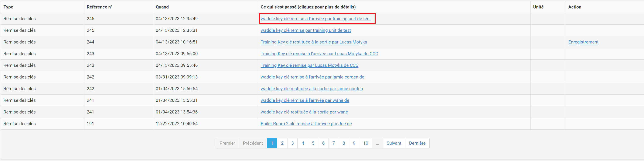Open 'Training Key clé remise par Lucas Motyka de CCC'
The height and width of the screenshot is (161, 644).
point(310,65)
